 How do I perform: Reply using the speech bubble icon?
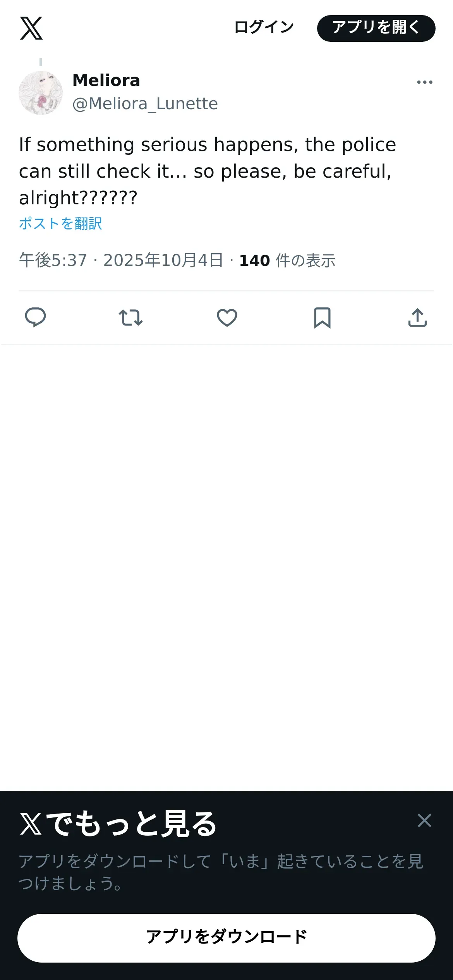click(35, 317)
